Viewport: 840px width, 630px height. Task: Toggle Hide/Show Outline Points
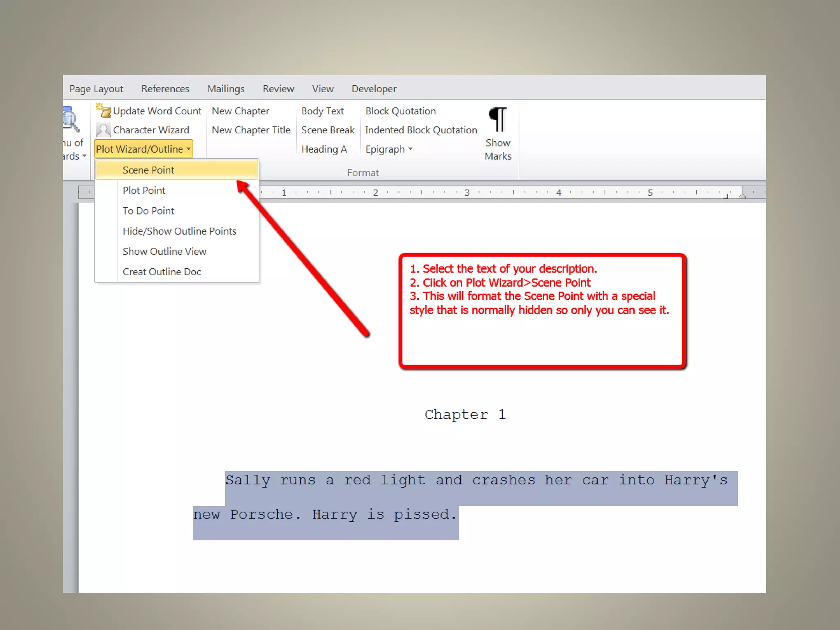tap(179, 231)
